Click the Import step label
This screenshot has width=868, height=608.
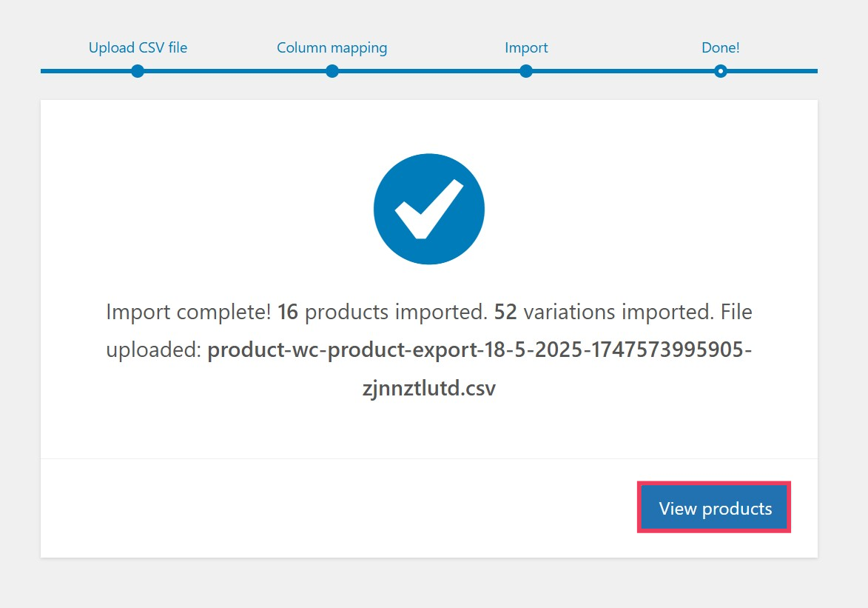(526, 47)
